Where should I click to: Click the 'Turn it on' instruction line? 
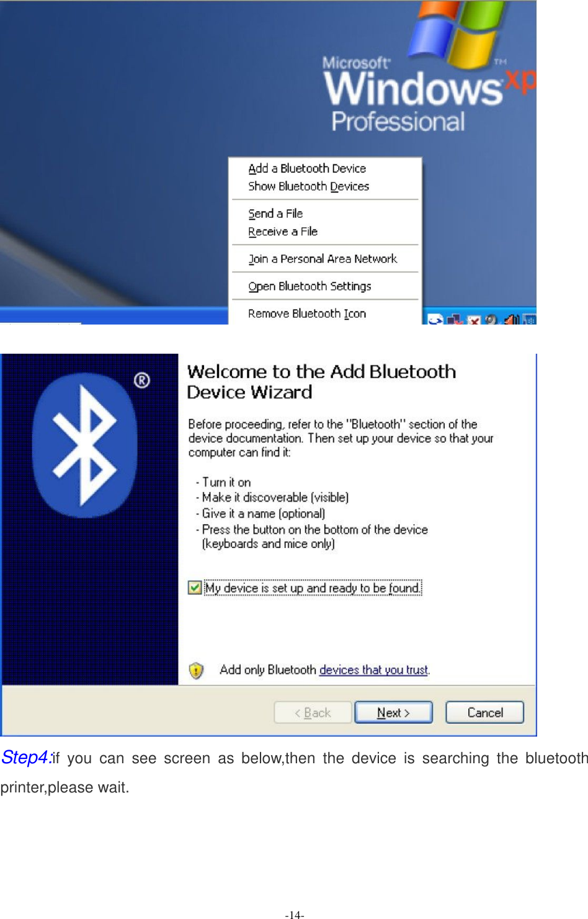tap(223, 482)
